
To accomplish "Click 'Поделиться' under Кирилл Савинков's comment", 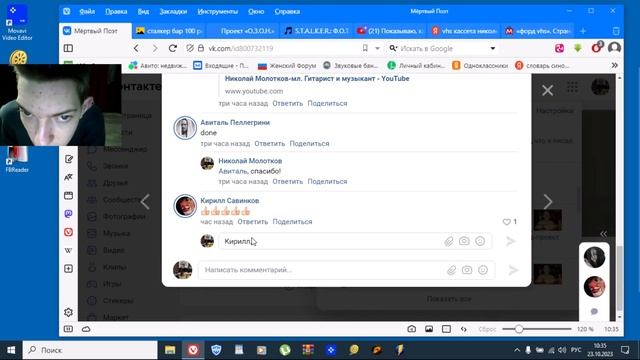I will (x=292, y=222).
